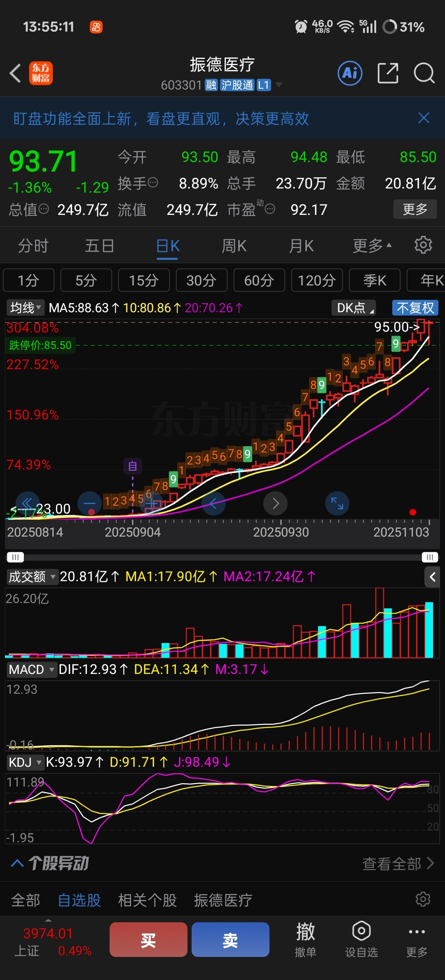
Task: Tap the 跌停价:85.50 label
Action: 40,345
